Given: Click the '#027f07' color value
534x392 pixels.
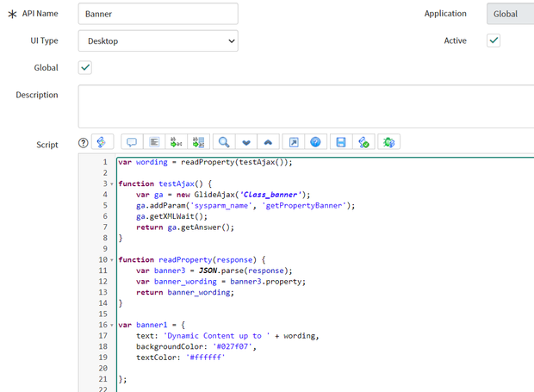Looking at the screenshot, I should point(233,346).
